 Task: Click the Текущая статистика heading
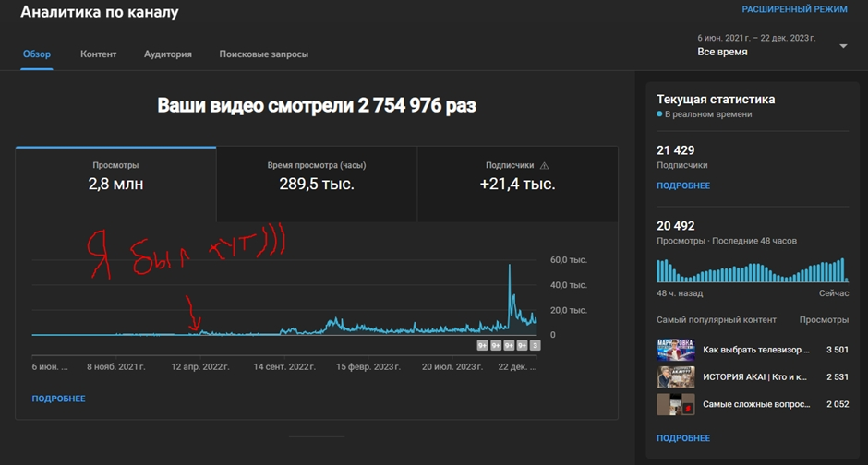point(716,100)
